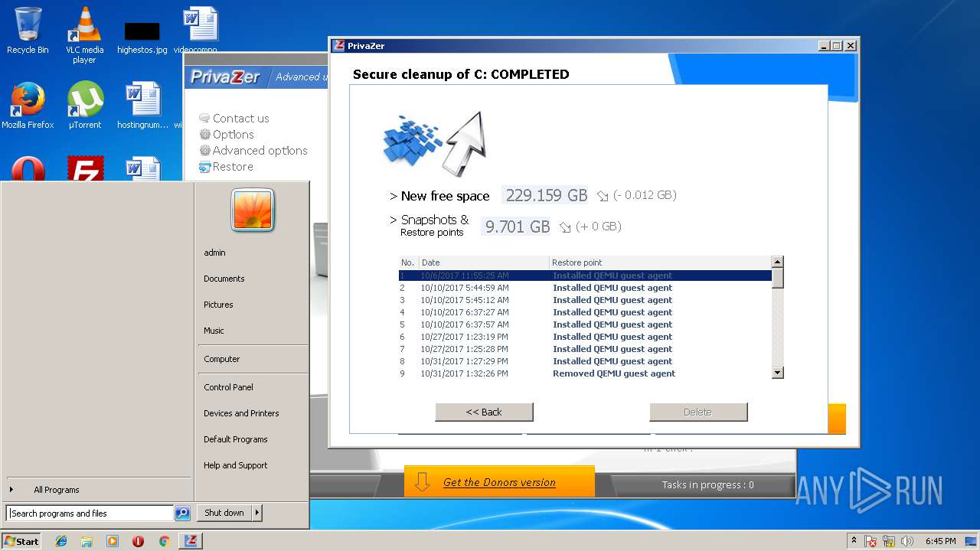Select restore point 10/27/2017 1:23:19 PM
980x551 pixels.
(x=585, y=337)
